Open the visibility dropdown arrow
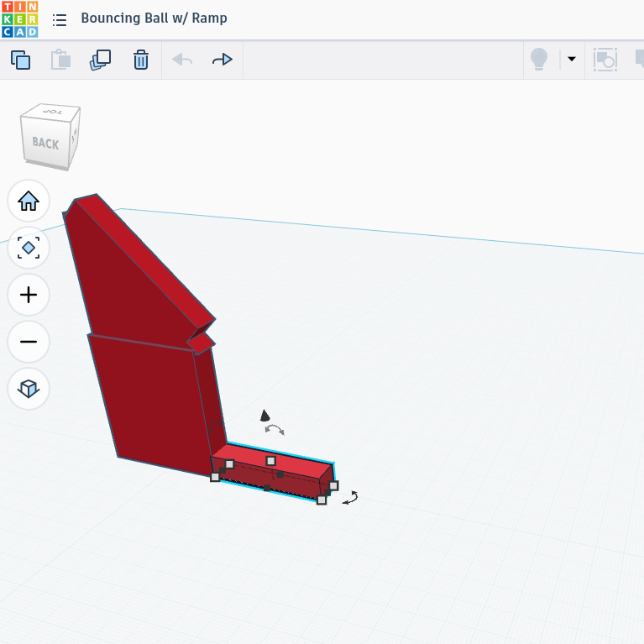Viewport: 644px width, 644px height. pos(571,59)
